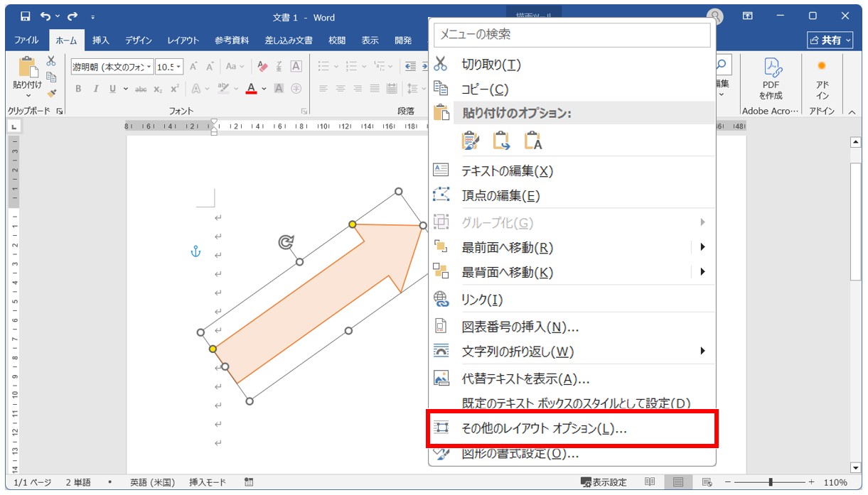Open the Change Case Aa dropdown
This screenshot has width=868, height=495.
(235, 67)
